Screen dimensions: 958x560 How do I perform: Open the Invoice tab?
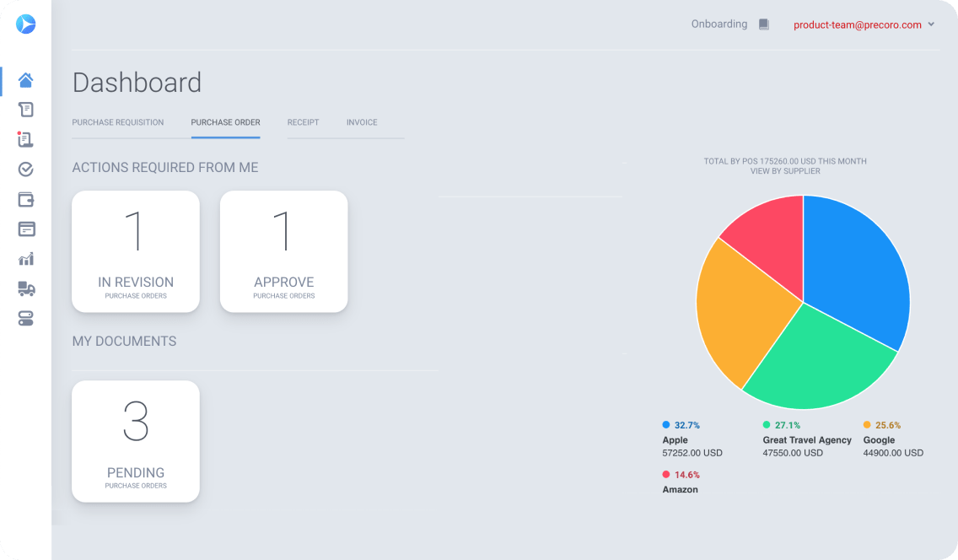point(361,122)
